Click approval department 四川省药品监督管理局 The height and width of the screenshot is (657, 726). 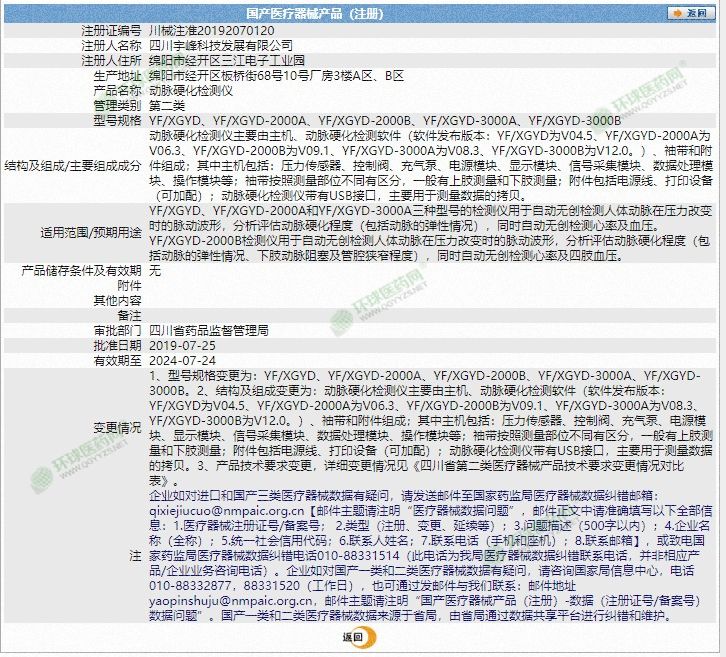(208, 329)
